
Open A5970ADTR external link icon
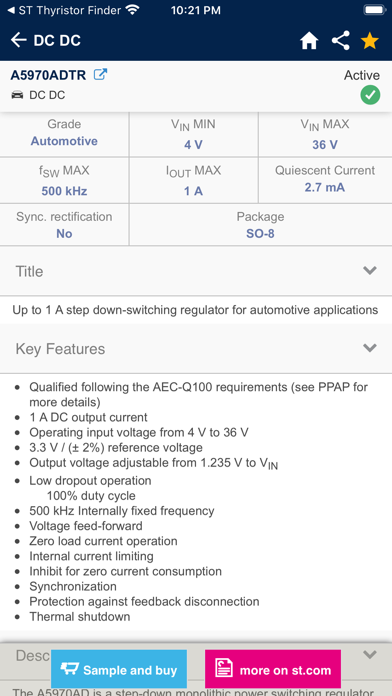coord(100,75)
